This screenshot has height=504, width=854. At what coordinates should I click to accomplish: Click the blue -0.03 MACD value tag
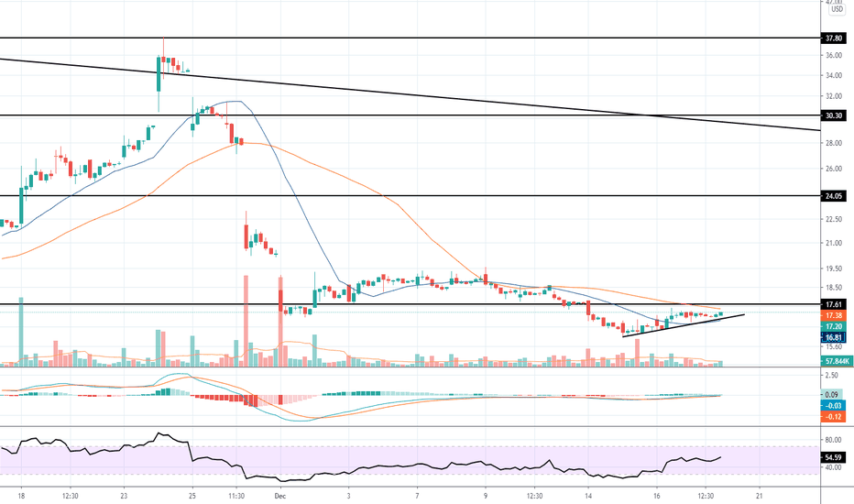(x=833, y=405)
